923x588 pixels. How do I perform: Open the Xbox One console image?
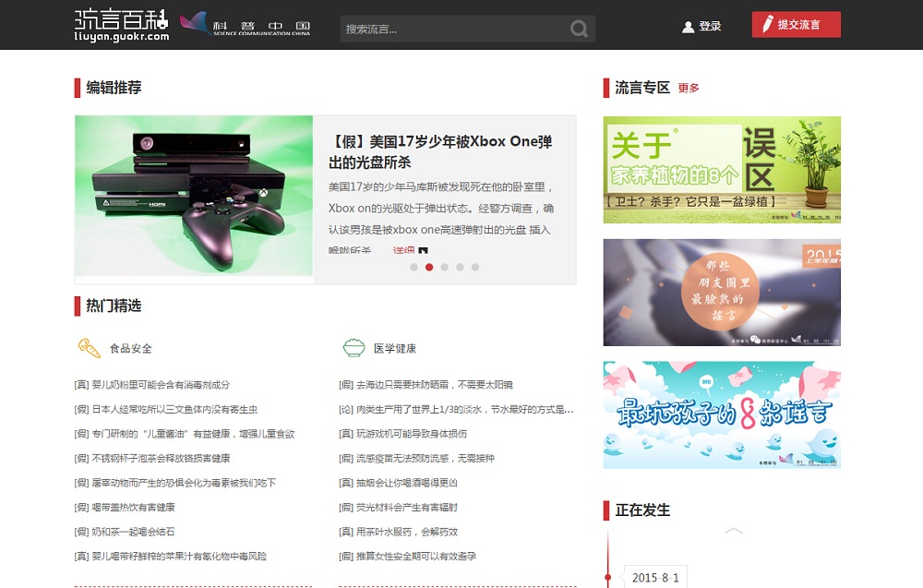coord(194,196)
